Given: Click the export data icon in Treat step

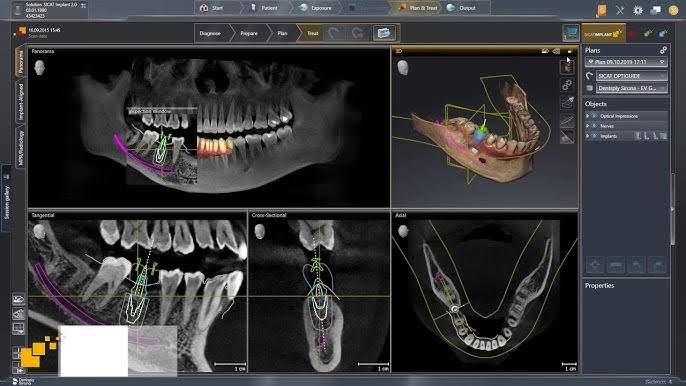Looking at the screenshot, I should coord(384,33).
